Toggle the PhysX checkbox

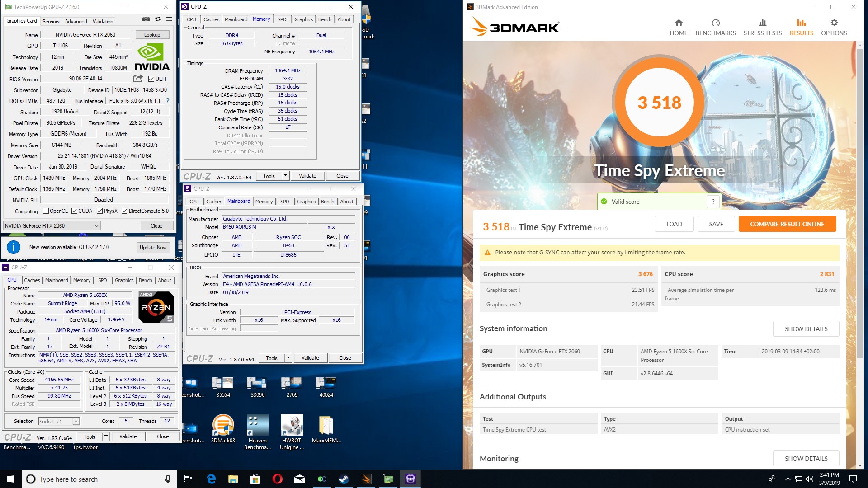[x=99, y=211]
